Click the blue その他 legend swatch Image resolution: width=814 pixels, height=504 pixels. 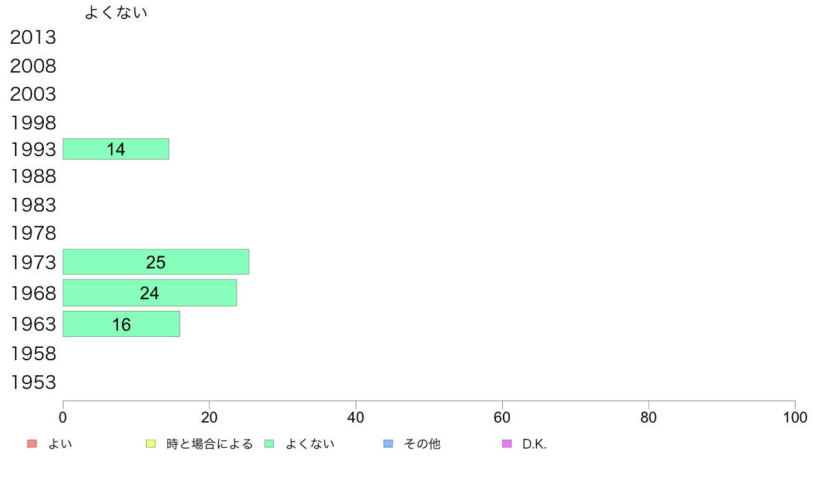click(x=388, y=444)
